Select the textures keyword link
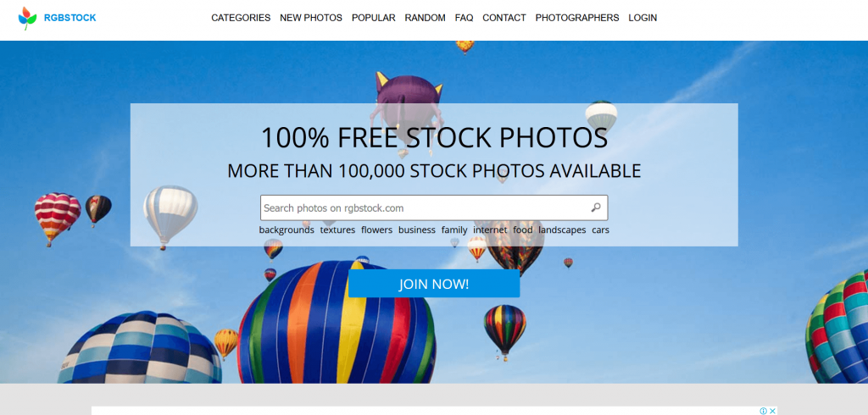The width and height of the screenshot is (868, 415). [337, 230]
